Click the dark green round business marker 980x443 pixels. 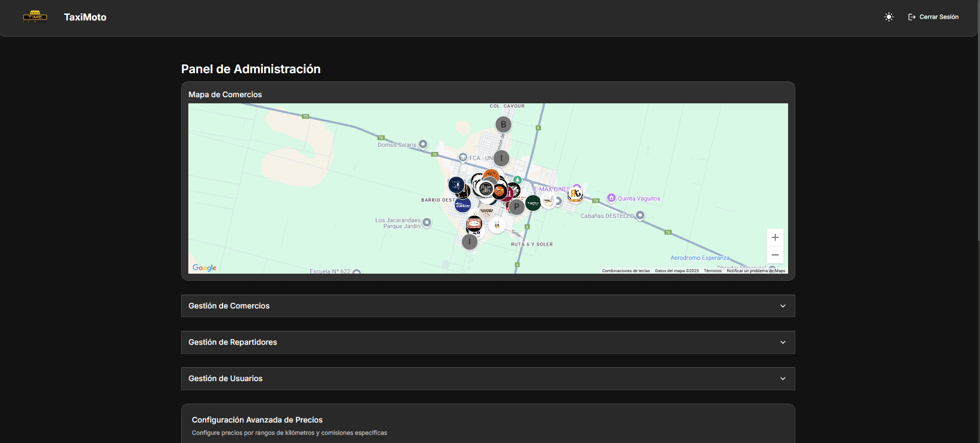(x=533, y=203)
